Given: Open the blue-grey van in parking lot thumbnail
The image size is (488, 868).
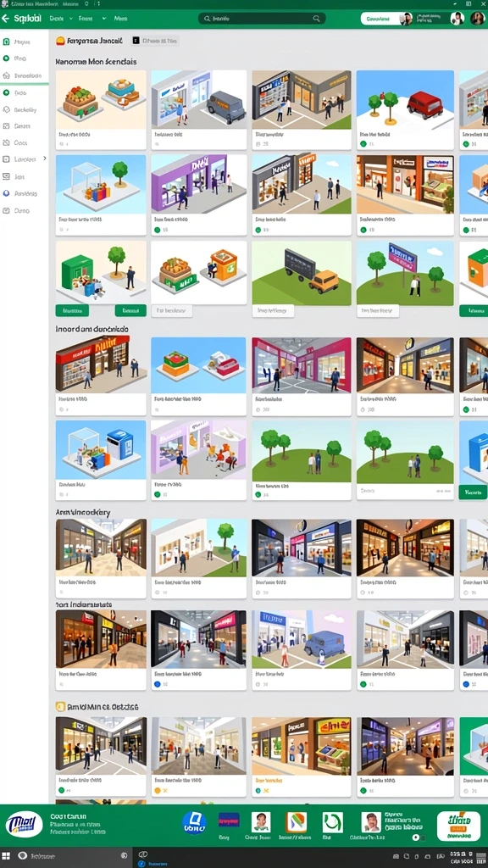Looking at the screenshot, I should [302, 639].
